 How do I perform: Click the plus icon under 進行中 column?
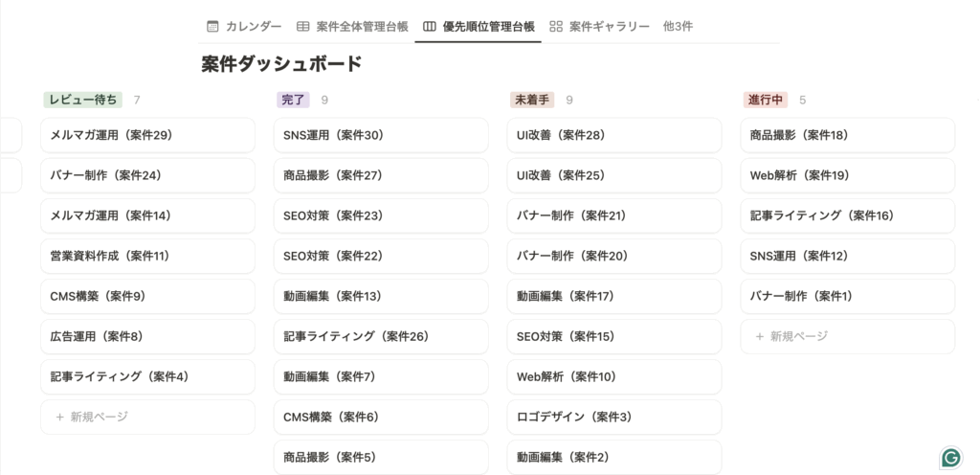click(x=760, y=336)
